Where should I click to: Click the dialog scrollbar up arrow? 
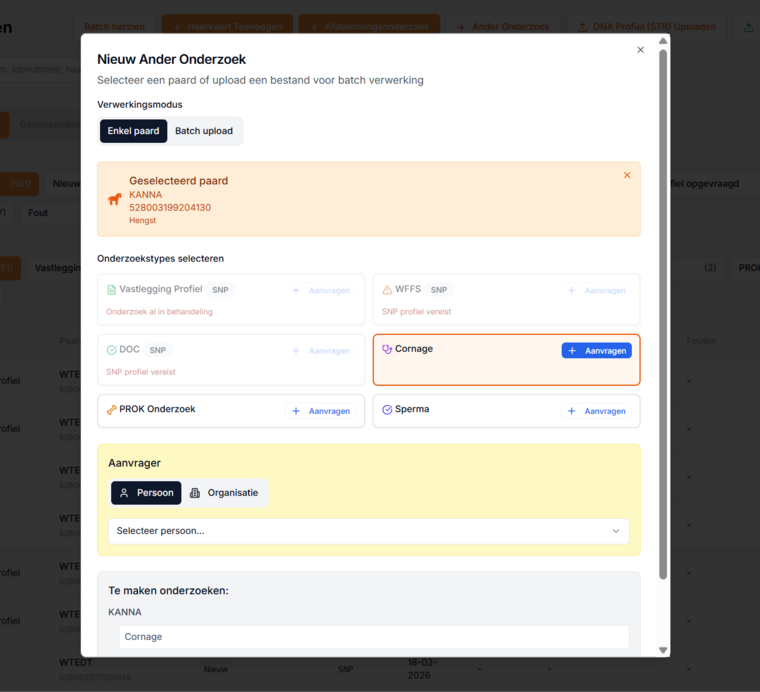[x=663, y=41]
